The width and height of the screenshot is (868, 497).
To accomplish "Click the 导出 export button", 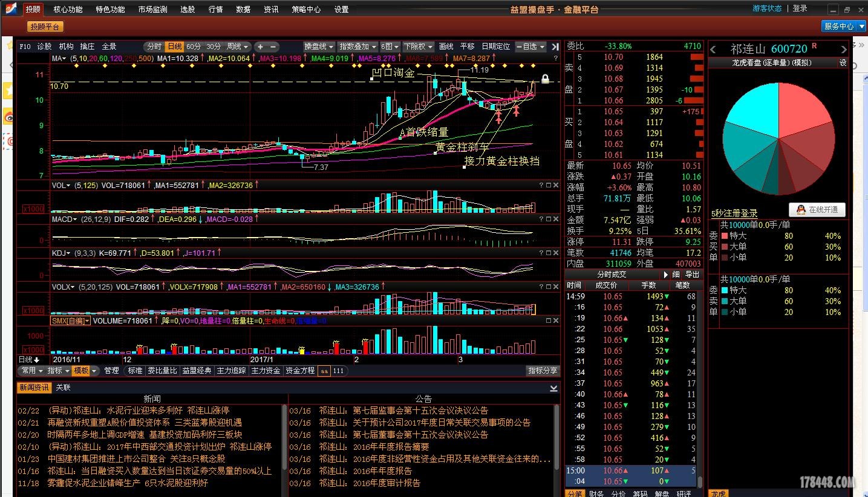I will point(693,274).
